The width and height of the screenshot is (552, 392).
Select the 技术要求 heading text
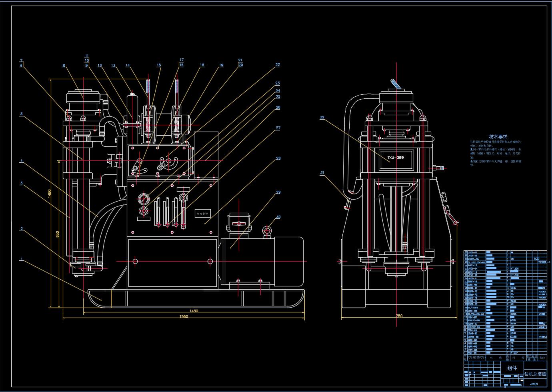(x=498, y=137)
